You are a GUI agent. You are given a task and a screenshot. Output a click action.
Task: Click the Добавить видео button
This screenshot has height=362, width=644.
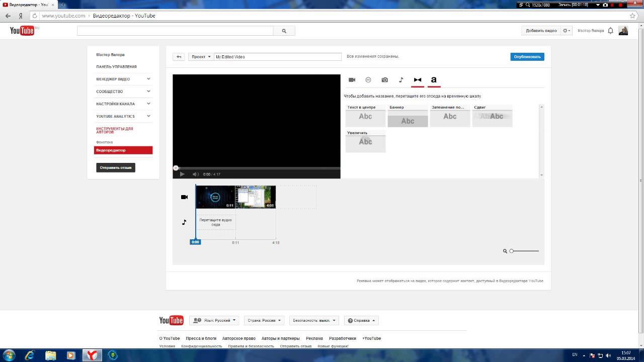click(541, 31)
